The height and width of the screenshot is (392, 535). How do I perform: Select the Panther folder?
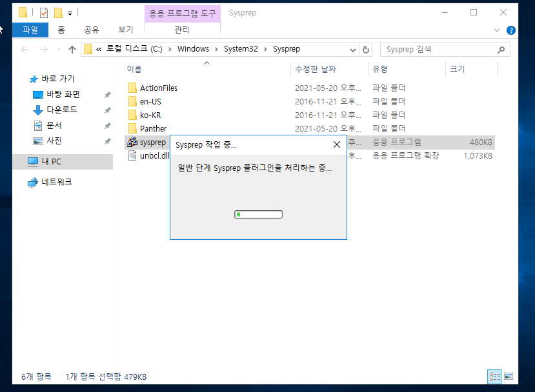pyautogui.click(x=153, y=128)
